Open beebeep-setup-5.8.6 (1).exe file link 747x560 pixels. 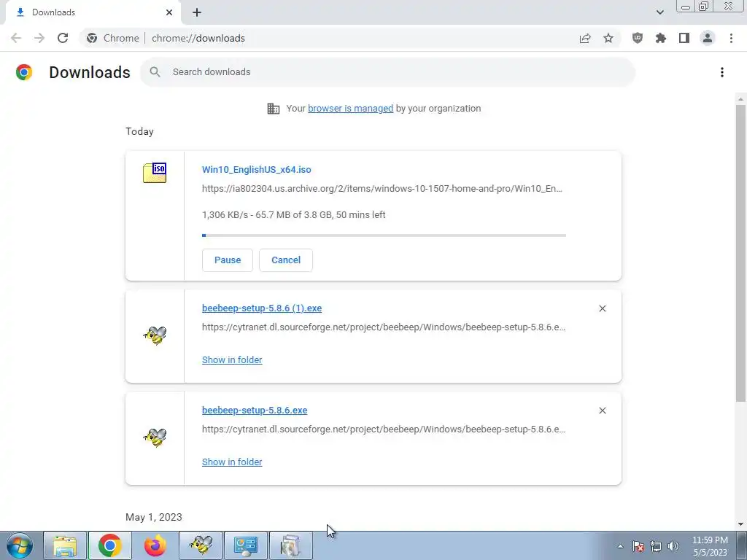click(x=262, y=308)
